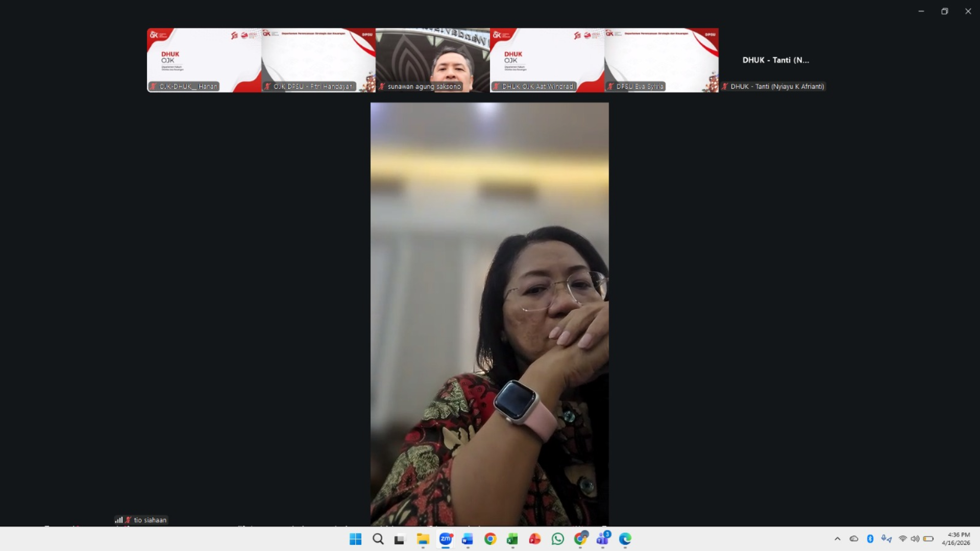Open Microsoft Teams from the taskbar
Viewport: 980px width, 551px height.
pyautogui.click(x=603, y=539)
